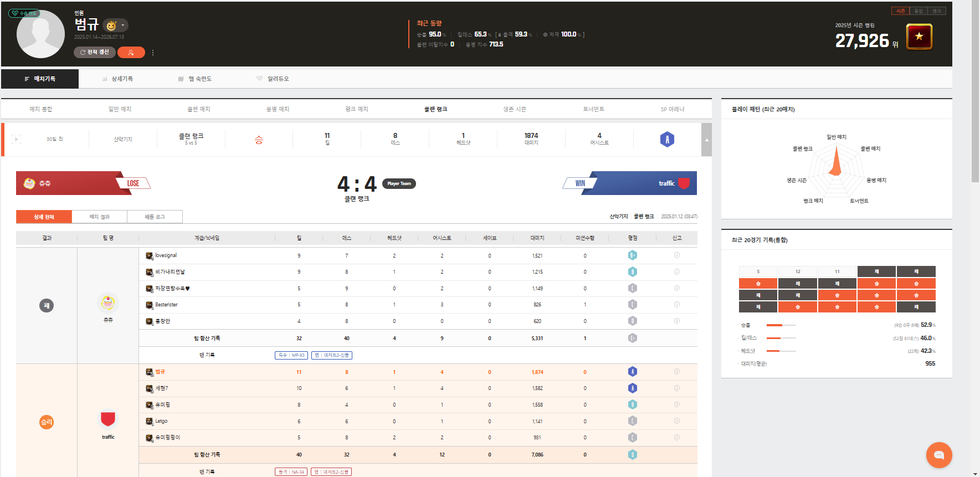
Task: Click the play icon on the match row
Action: coord(17,140)
